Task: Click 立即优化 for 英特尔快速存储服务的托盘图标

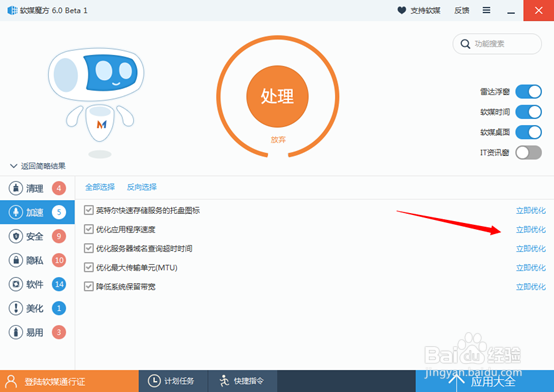Action: pyautogui.click(x=531, y=211)
